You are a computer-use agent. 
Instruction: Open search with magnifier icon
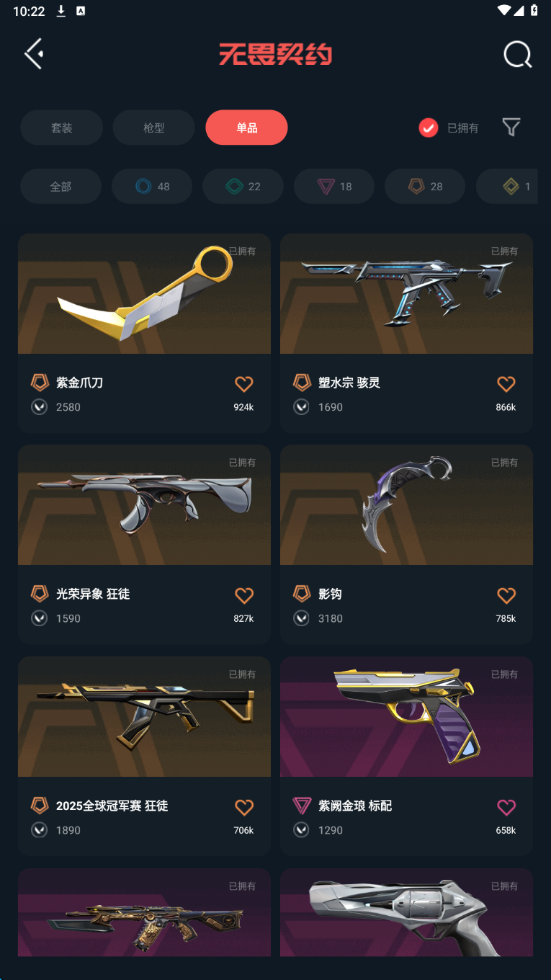click(517, 54)
